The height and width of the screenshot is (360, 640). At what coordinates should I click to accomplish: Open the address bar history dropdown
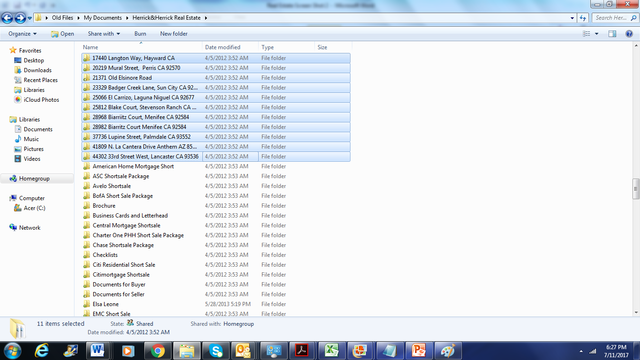pos(572,18)
